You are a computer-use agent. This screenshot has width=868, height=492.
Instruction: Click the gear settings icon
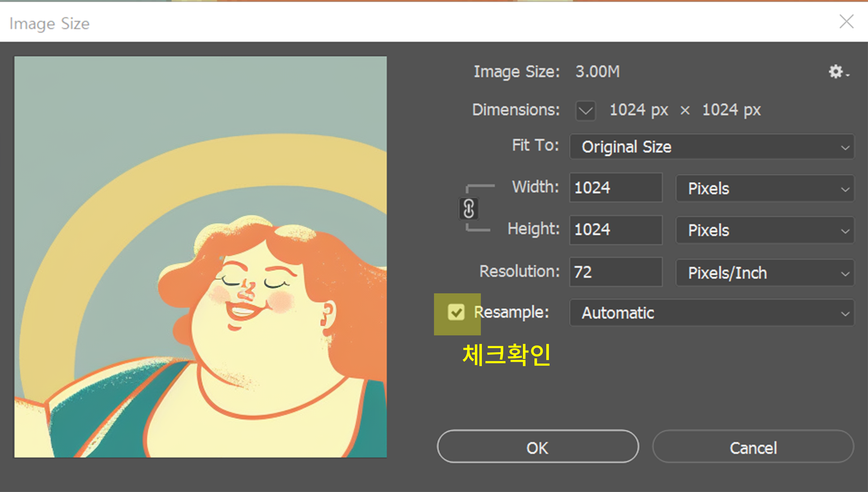[836, 72]
